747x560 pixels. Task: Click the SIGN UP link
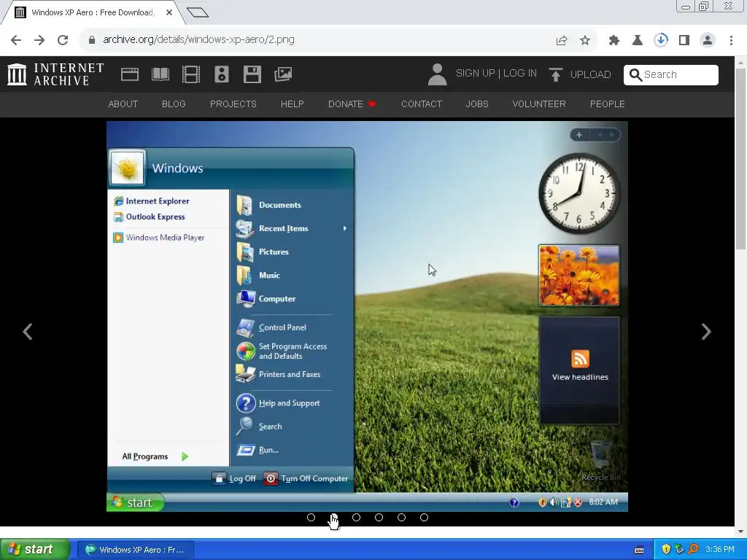475,74
